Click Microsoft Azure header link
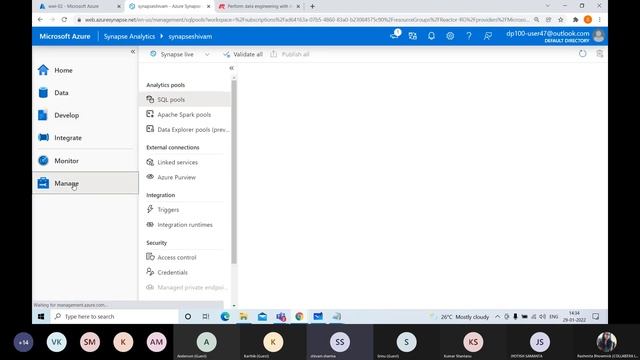 [x=65, y=36]
